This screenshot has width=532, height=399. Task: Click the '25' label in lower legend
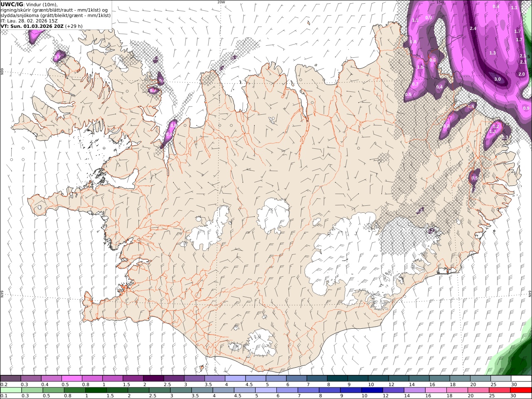(x=492, y=396)
